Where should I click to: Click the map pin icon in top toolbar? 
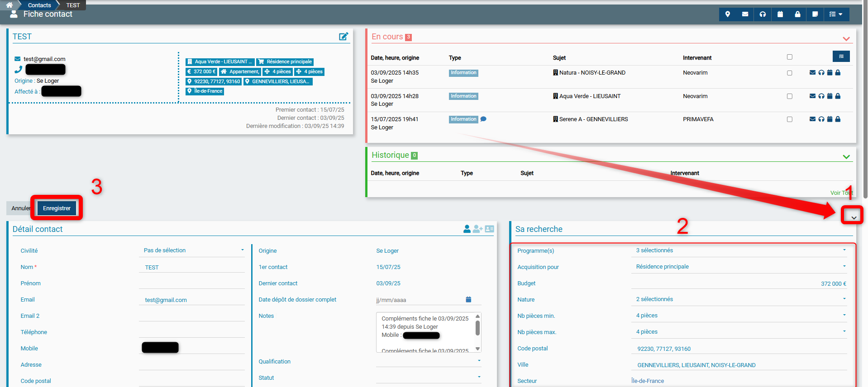coord(728,14)
